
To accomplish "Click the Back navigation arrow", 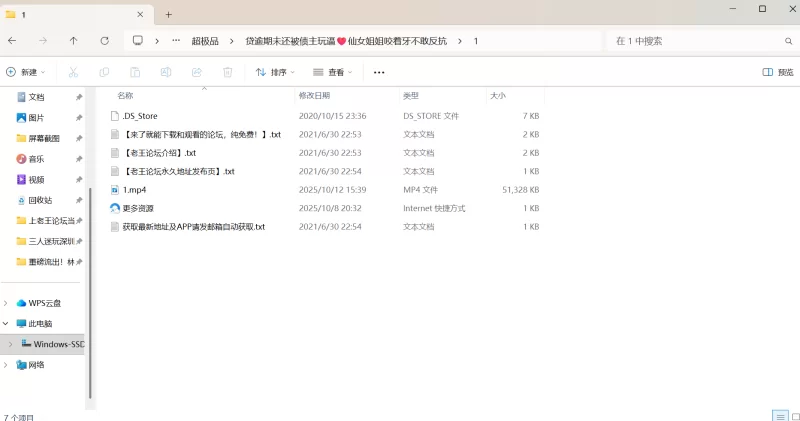I will click(12, 41).
